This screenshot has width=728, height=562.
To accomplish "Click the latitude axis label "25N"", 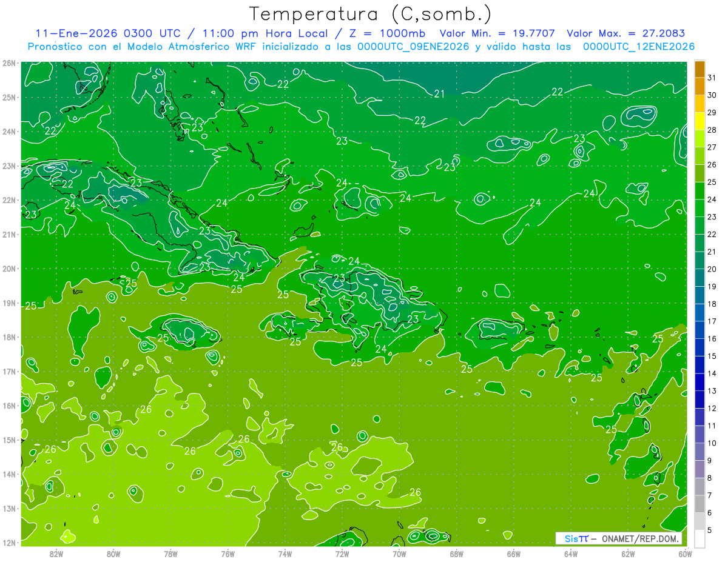I will [8, 97].
